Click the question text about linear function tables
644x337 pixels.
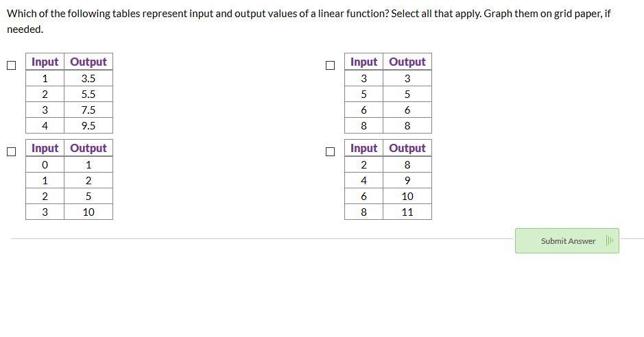[x=309, y=21]
